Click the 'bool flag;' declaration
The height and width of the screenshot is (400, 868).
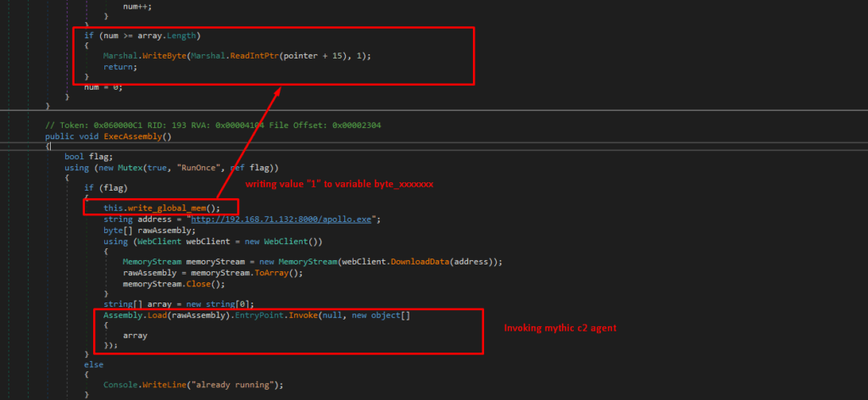click(x=88, y=157)
